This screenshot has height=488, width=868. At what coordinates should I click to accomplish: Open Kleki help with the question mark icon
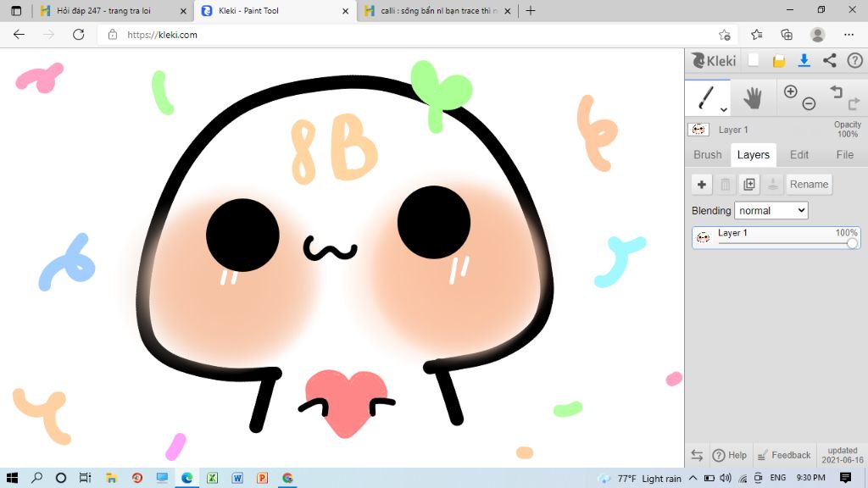[x=854, y=60]
